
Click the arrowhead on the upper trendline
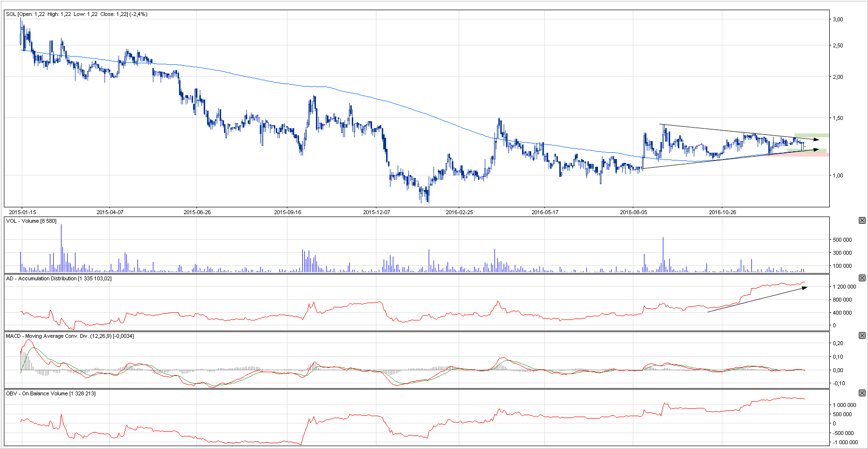[816, 140]
